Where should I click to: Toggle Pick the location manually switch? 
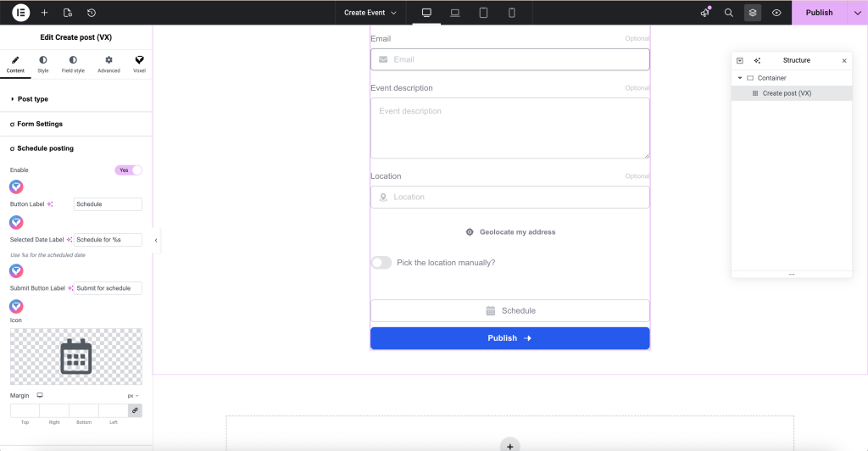pyautogui.click(x=381, y=263)
